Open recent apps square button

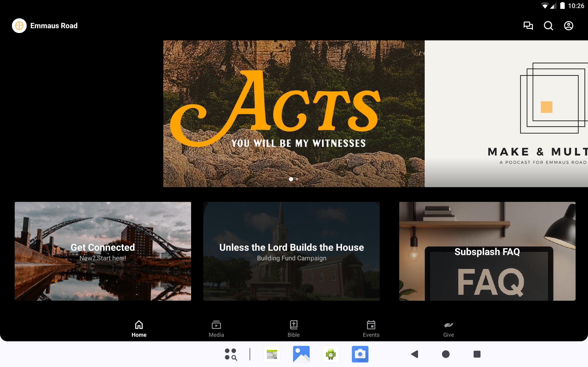477,354
